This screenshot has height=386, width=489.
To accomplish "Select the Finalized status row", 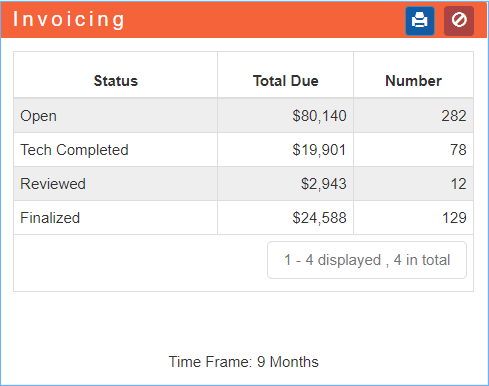I will coord(243,218).
